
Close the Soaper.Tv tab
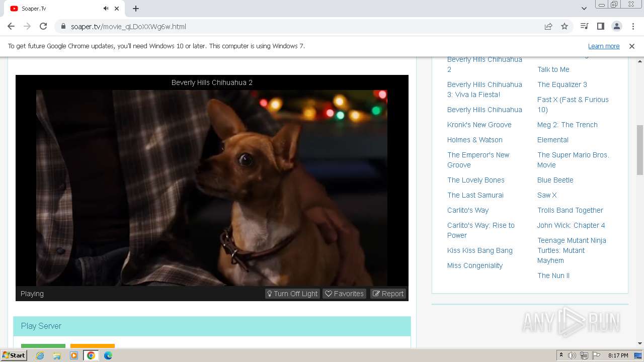(x=117, y=9)
